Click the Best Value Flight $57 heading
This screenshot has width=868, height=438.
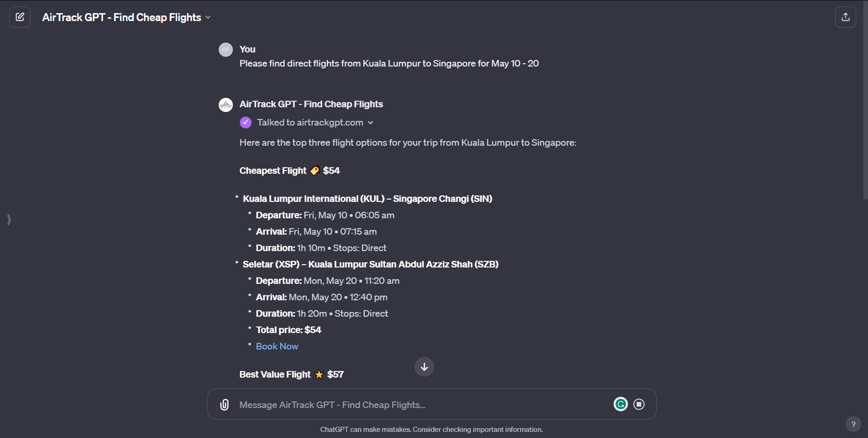pos(291,375)
